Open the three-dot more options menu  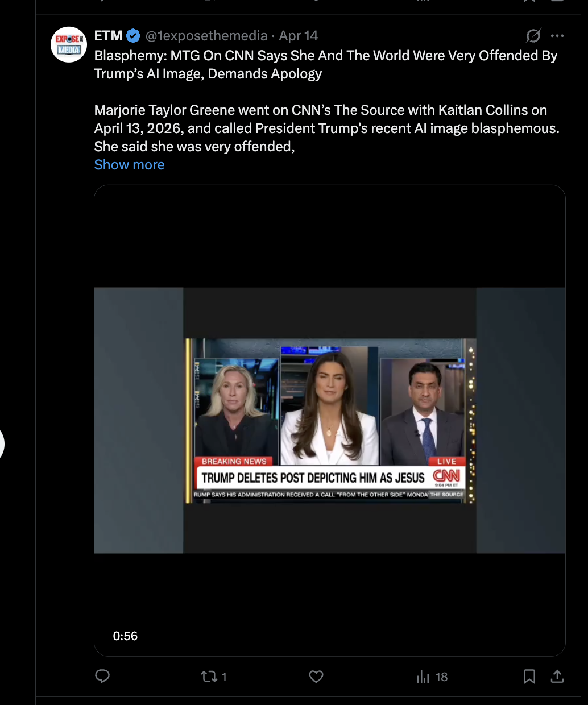coord(557,36)
